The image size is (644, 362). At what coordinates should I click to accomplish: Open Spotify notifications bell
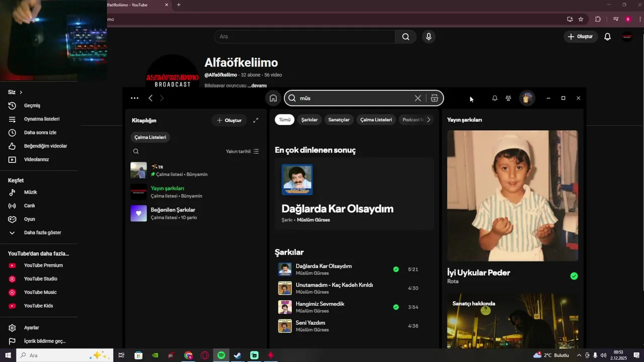(495, 98)
